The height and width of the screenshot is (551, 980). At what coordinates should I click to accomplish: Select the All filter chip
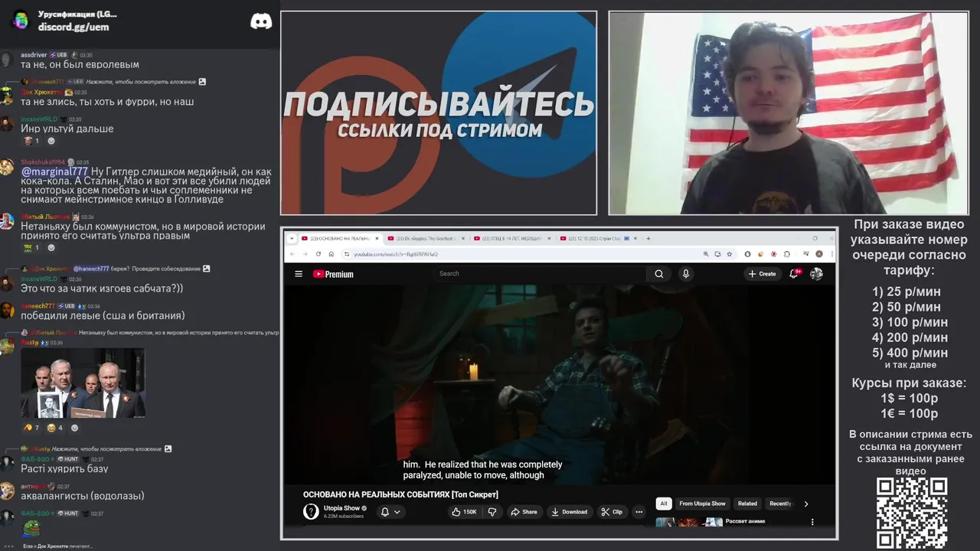pos(664,504)
